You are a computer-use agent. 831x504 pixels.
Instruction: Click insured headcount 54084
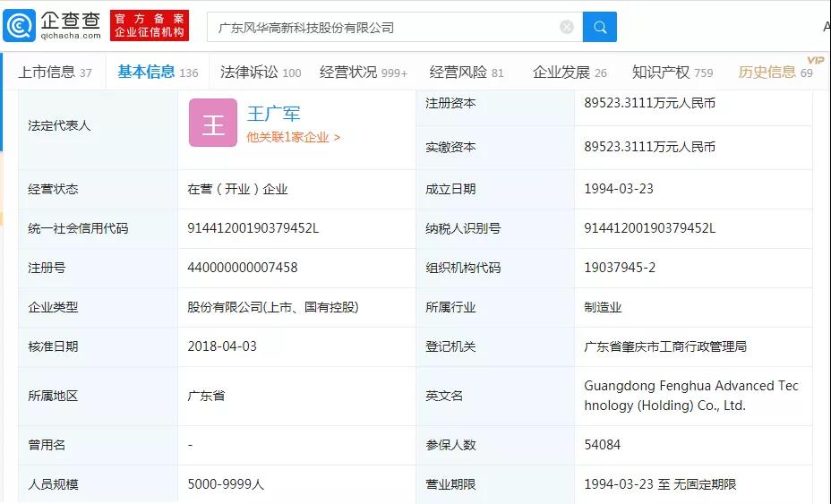coord(602,445)
